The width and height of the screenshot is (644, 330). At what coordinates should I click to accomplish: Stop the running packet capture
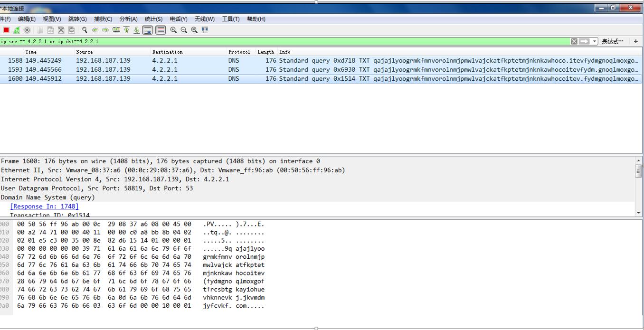click(6, 30)
